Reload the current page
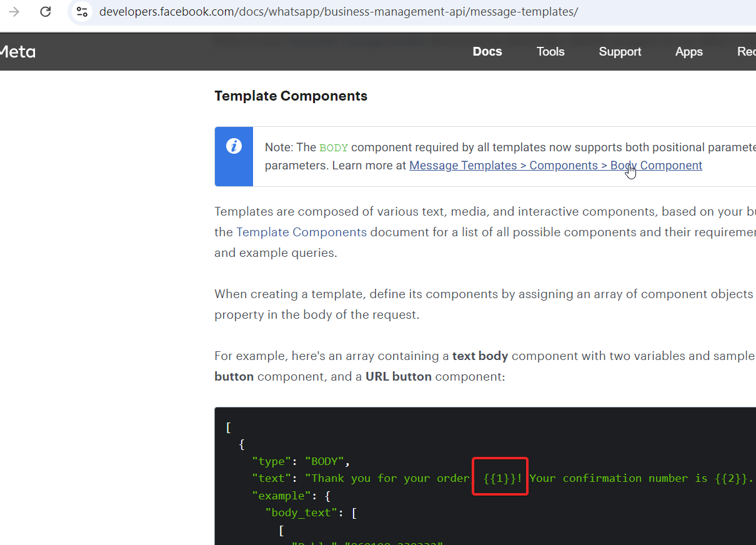The width and height of the screenshot is (756, 545). (45, 12)
